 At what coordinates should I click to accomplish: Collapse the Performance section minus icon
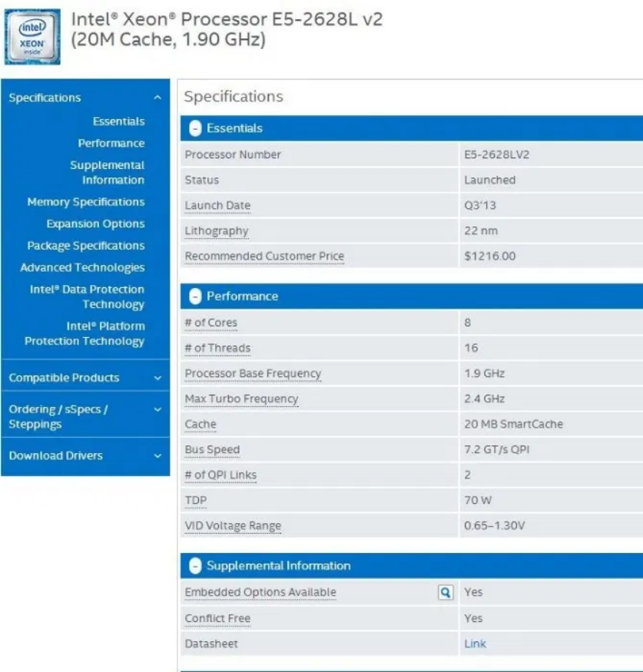(195, 296)
